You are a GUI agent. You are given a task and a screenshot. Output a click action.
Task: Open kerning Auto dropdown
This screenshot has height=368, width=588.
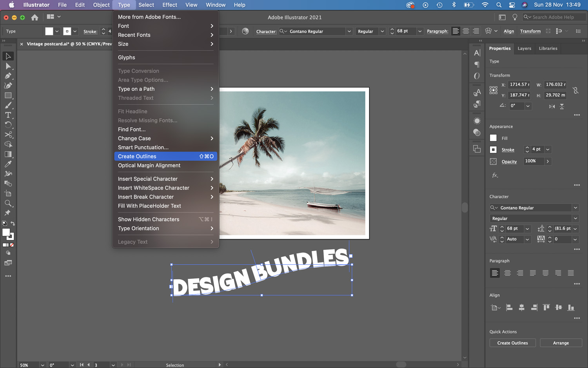point(527,239)
